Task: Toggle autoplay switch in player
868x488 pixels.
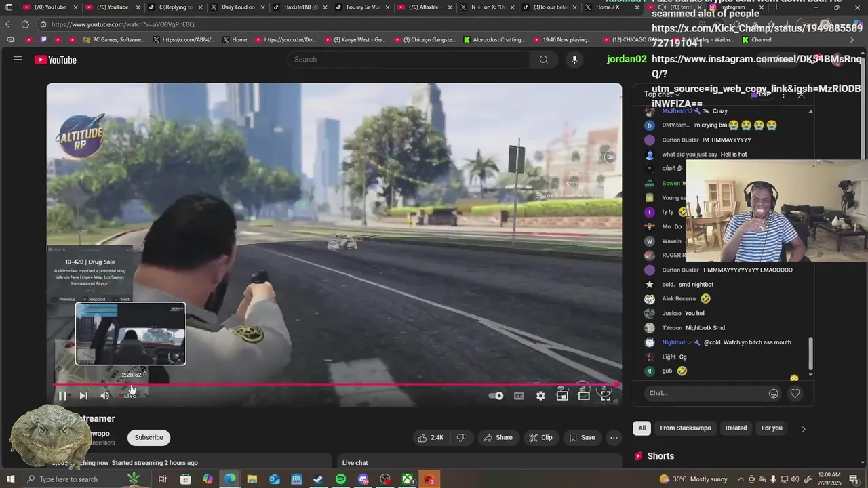Action: pos(496,396)
